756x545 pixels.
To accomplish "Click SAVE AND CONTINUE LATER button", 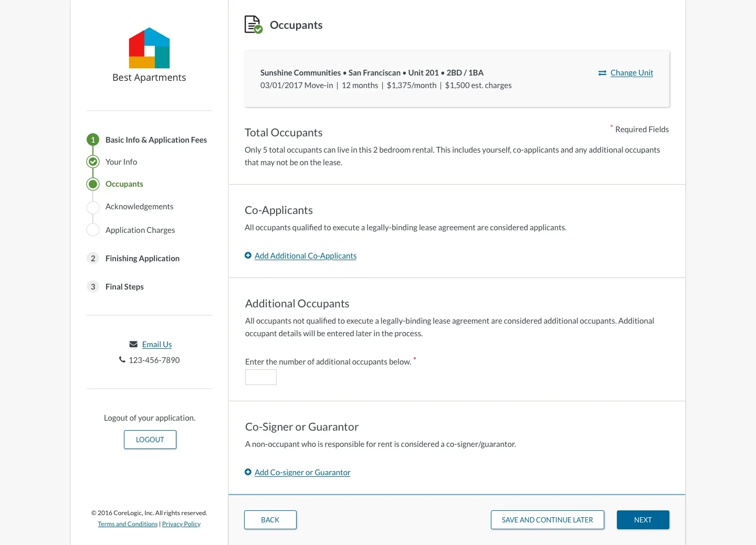I will click(x=548, y=520).
